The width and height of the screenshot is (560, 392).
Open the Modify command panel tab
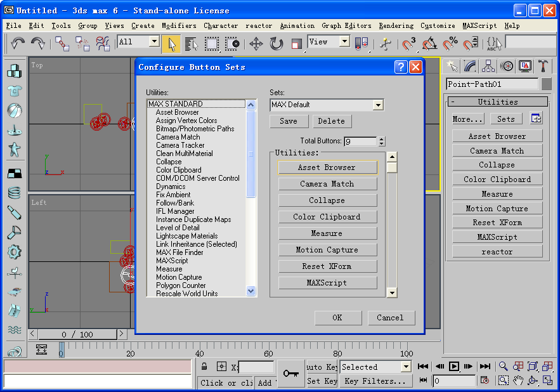click(470, 66)
